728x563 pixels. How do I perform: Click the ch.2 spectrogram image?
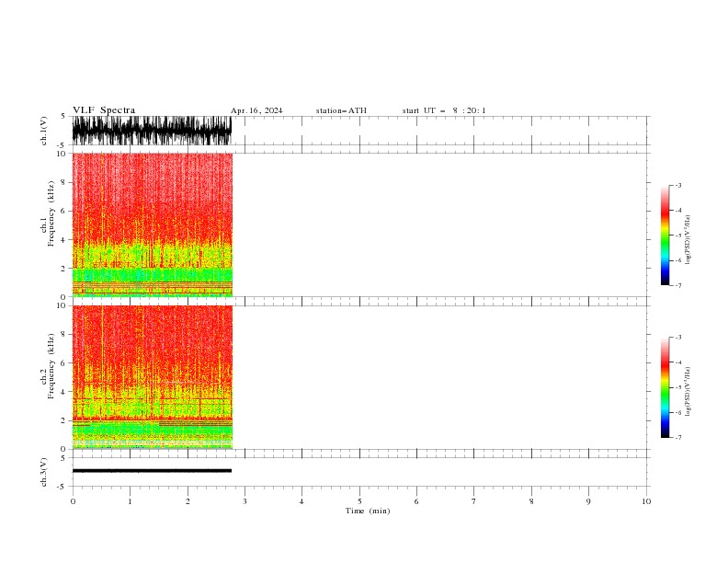153,377
